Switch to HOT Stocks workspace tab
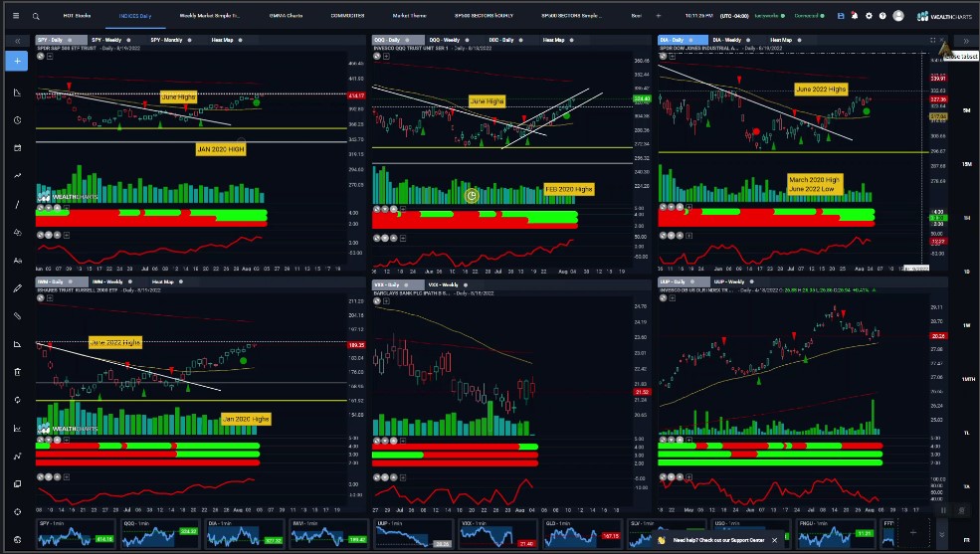Screen dimensions: 980x554 click(x=77, y=16)
